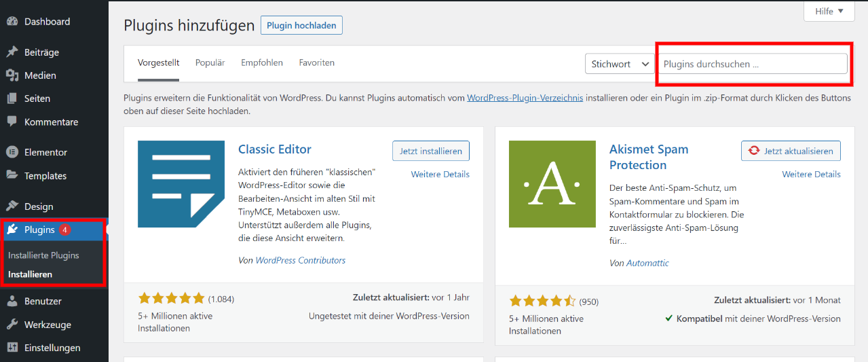Click 'Ungetestet mit deiner WordPress-Version' text
The width and height of the screenshot is (868, 362).
(x=389, y=316)
